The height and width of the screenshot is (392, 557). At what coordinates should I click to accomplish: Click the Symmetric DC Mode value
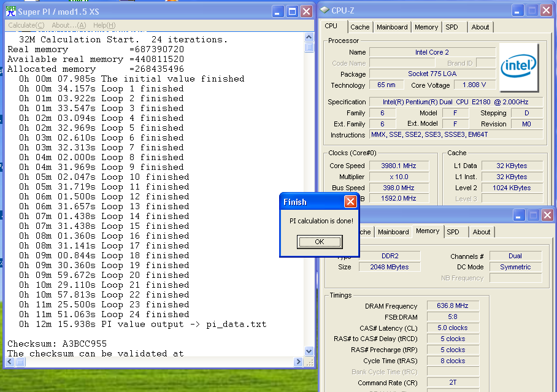point(515,267)
